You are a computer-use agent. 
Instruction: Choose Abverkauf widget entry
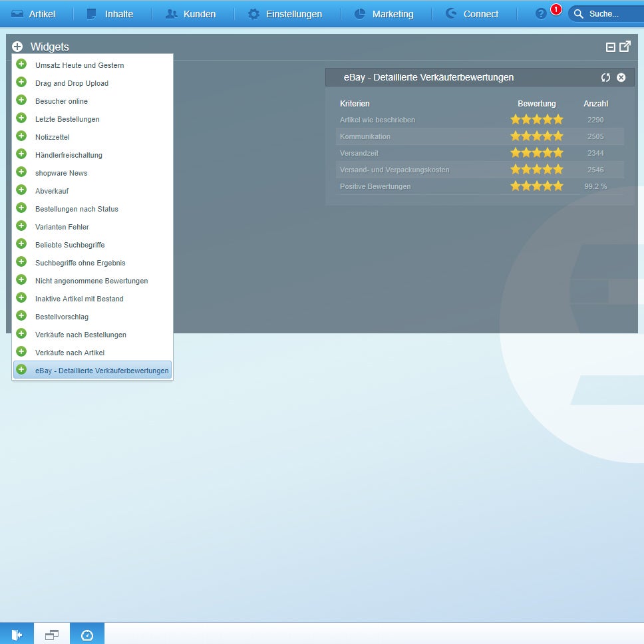pos(92,191)
